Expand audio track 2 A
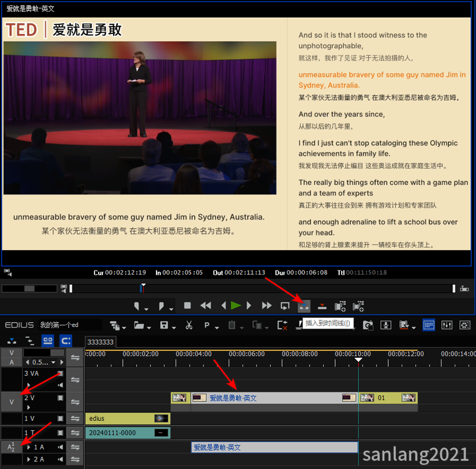 point(29,459)
